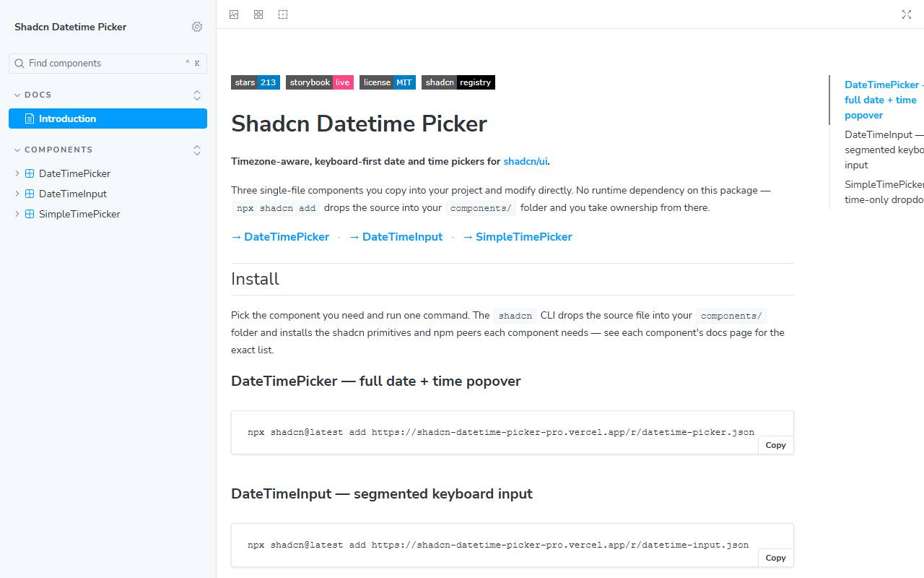Jump to DateTimePicker entry in table of contents
Screen dimensions: 924x578
(884, 100)
